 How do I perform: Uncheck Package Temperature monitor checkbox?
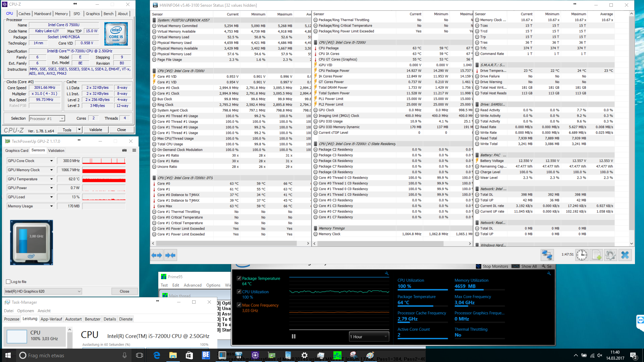(x=239, y=278)
